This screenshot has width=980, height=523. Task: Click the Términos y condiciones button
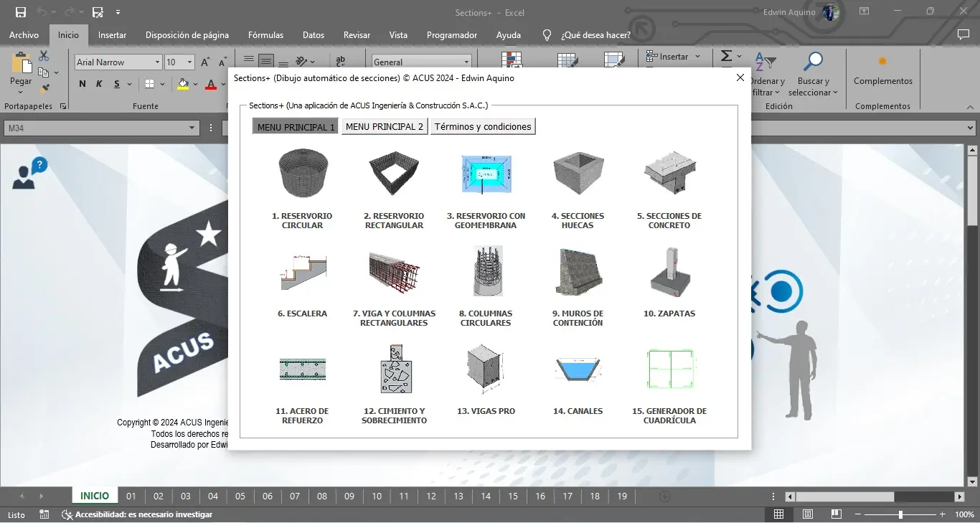tap(483, 126)
